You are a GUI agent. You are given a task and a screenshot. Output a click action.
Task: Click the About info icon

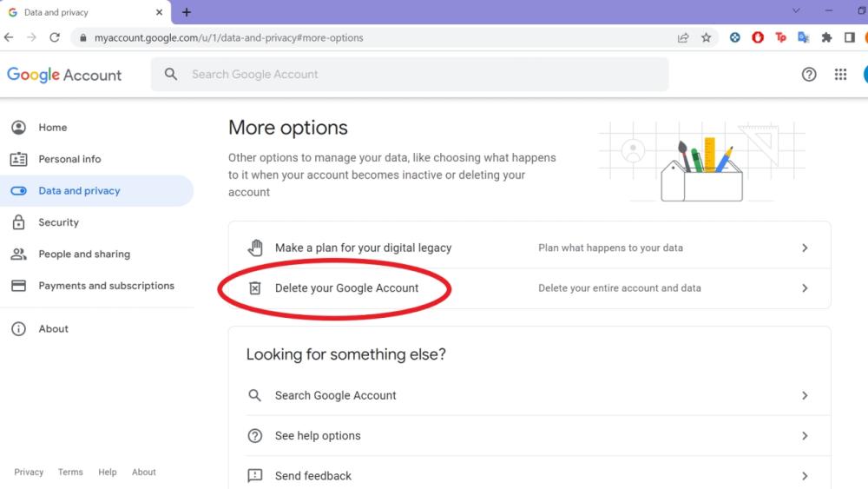18,328
